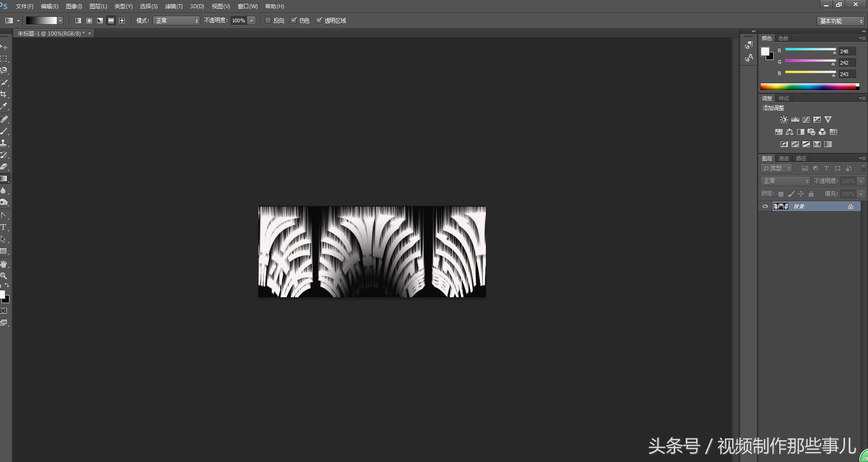
Task: Choose the Reflected Gradient style button
Action: coord(111,20)
